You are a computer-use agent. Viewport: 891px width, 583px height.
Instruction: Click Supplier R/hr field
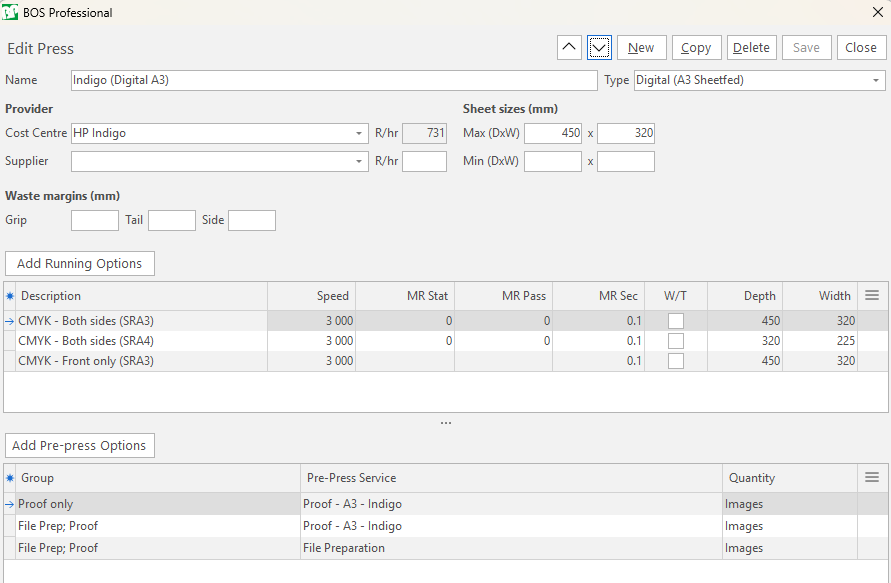click(424, 161)
